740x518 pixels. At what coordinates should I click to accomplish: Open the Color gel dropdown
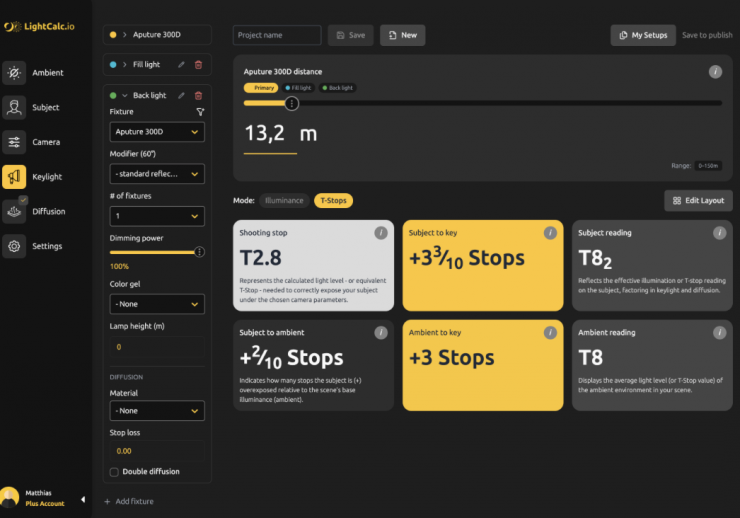click(x=157, y=303)
